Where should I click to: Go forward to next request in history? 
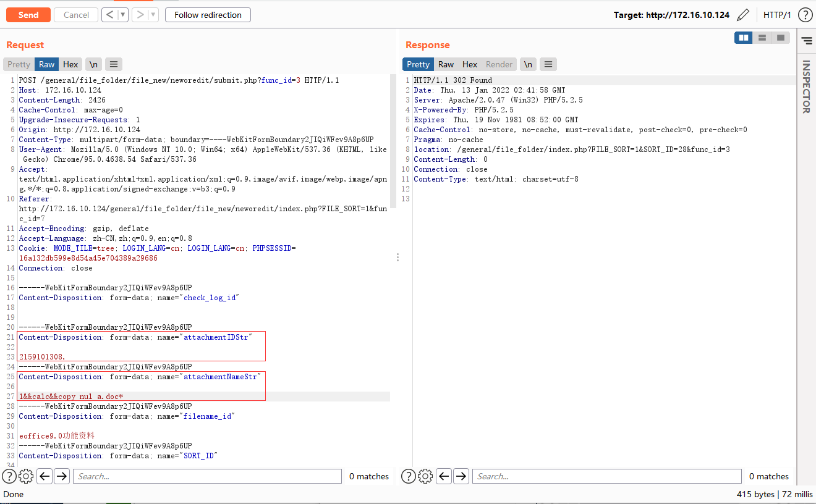tap(140, 15)
